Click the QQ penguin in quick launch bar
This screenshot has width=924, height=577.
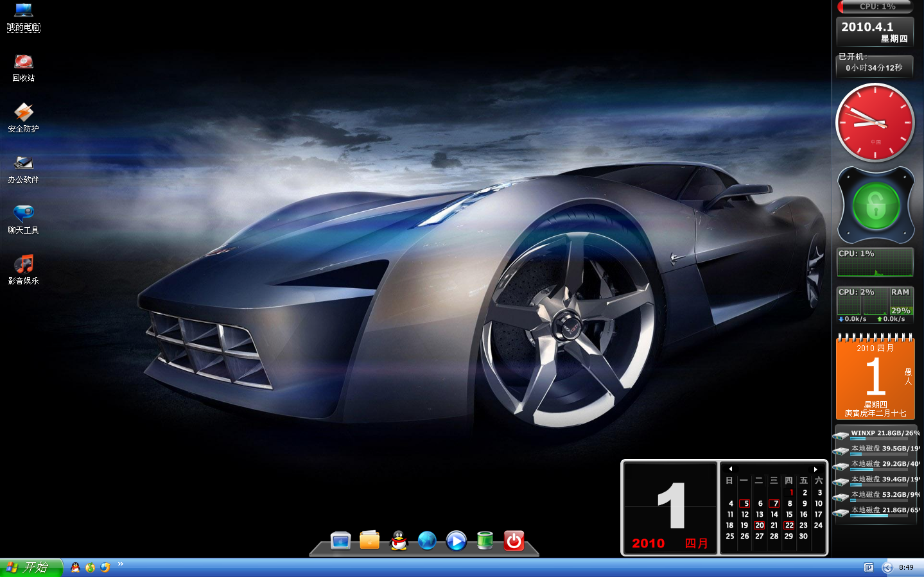(75, 567)
